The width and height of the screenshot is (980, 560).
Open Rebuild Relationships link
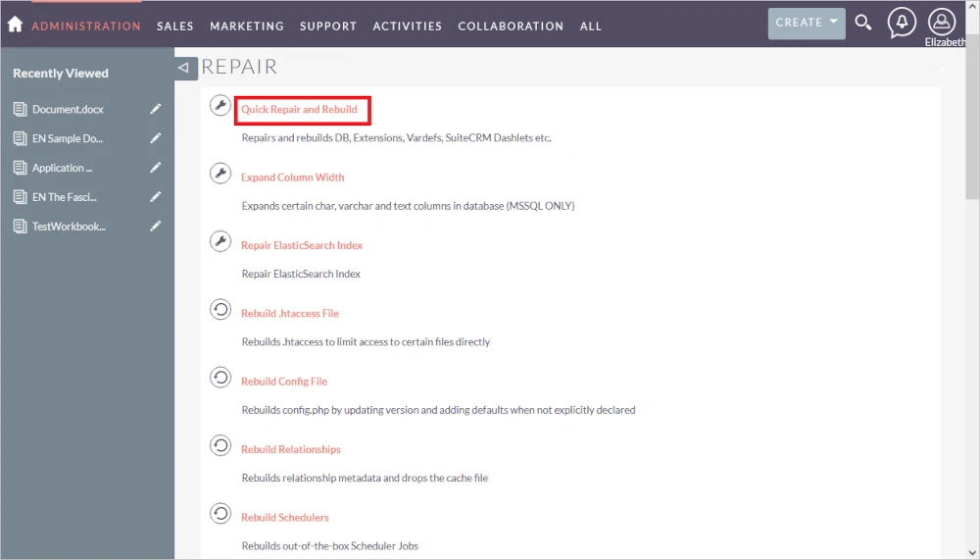291,449
